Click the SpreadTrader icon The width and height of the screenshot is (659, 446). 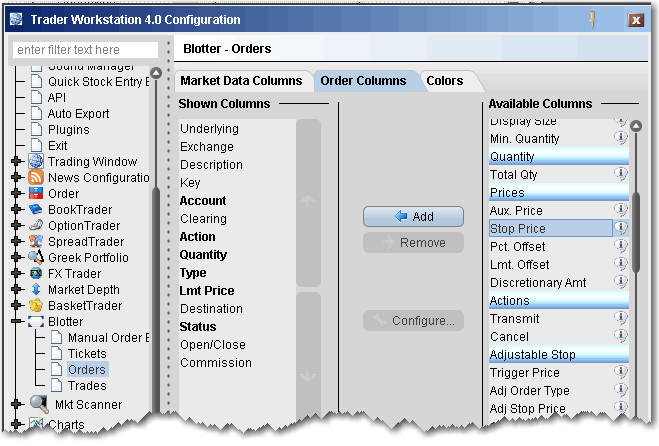click(36, 241)
